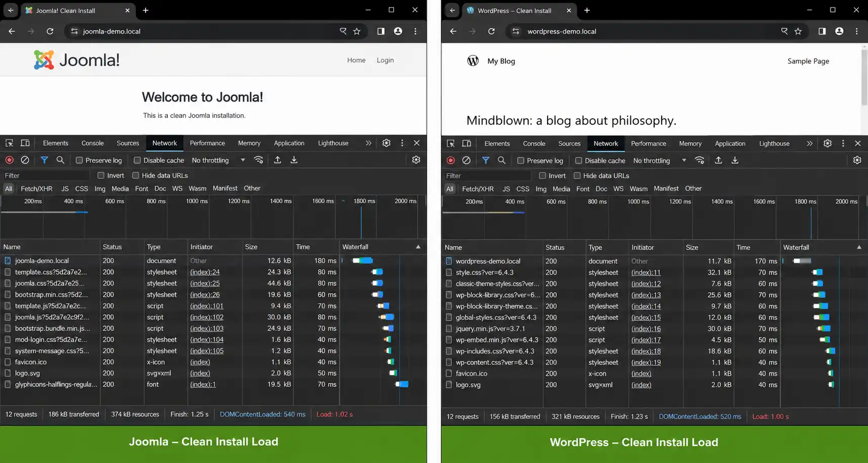Open Chrome menu in Joomla browser window
This screenshot has height=463, width=868.
pyautogui.click(x=416, y=31)
